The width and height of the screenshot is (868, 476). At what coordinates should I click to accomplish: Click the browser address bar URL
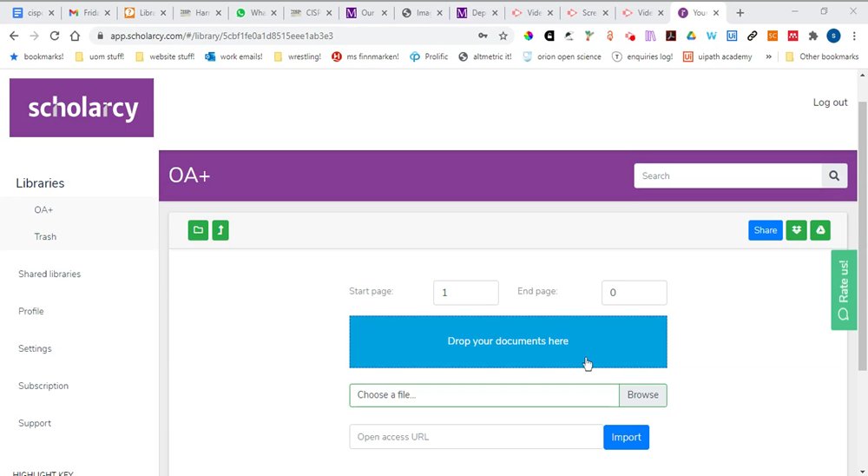pyautogui.click(x=221, y=36)
